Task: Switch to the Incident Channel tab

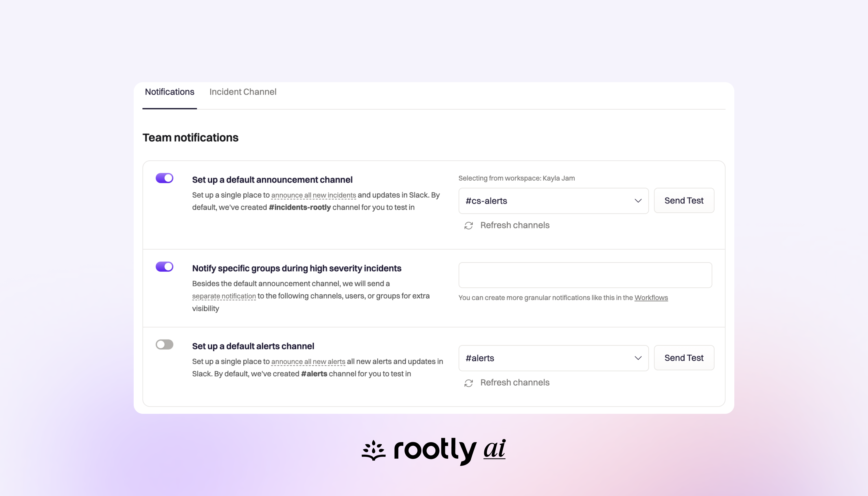Action: tap(243, 92)
